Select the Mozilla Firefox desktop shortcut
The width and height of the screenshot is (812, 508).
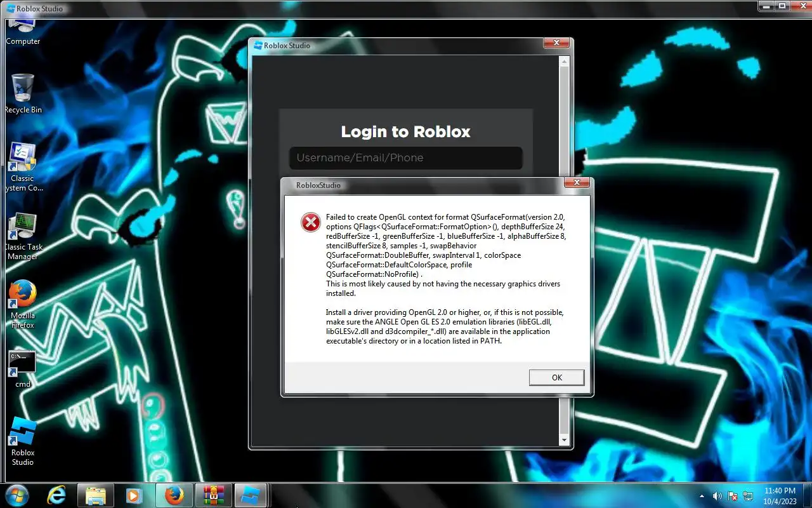click(23, 304)
